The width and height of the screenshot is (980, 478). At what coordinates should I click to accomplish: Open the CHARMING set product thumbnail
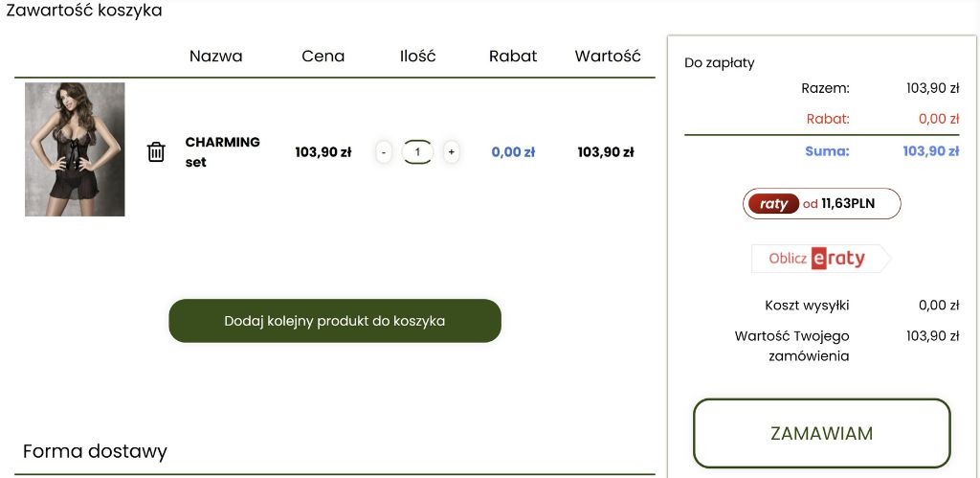tap(75, 149)
